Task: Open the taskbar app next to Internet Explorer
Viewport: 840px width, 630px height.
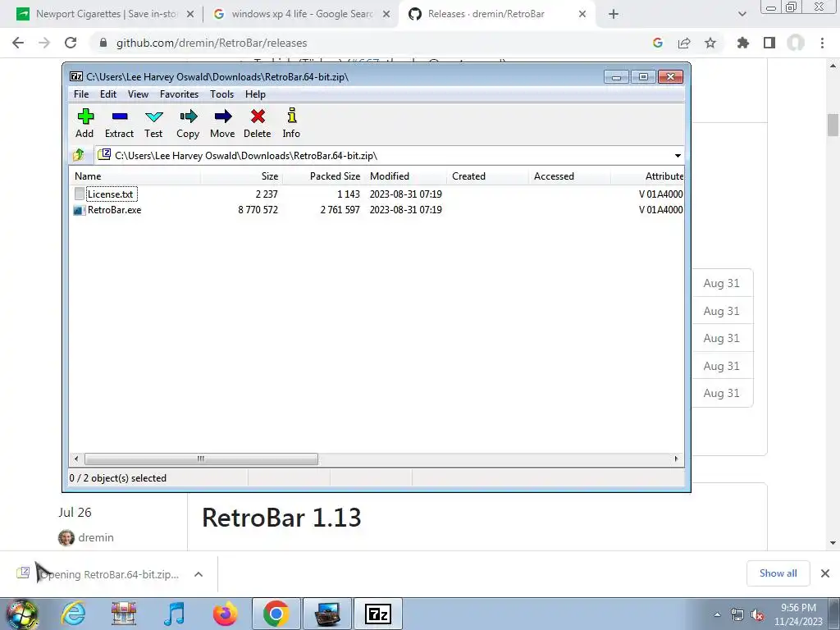Action: pyautogui.click(x=124, y=614)
